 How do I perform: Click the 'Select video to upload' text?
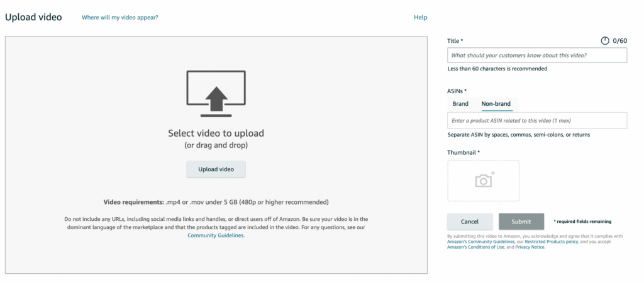coord(216,133)
